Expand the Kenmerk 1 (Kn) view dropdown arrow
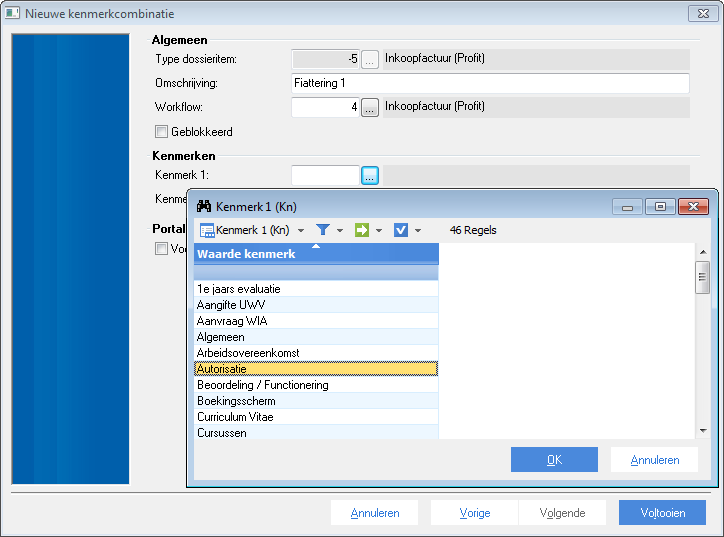 coord(301,230)
